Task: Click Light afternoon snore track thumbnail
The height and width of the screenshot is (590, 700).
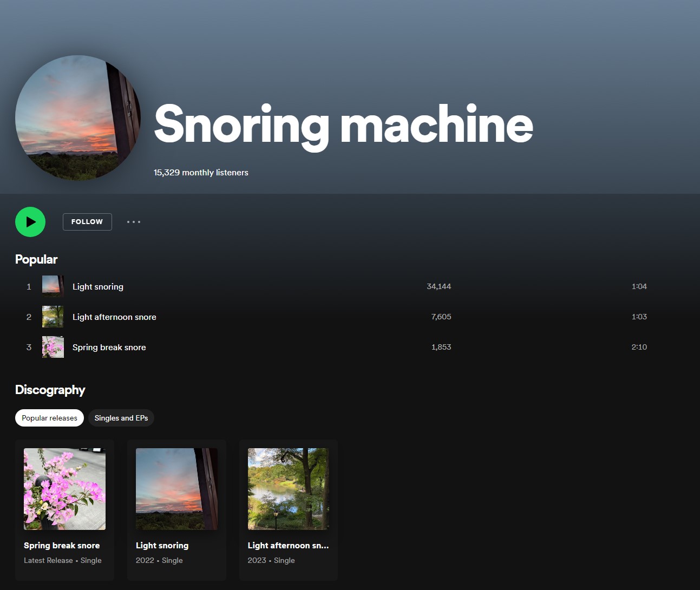Action: pos(53,317)
